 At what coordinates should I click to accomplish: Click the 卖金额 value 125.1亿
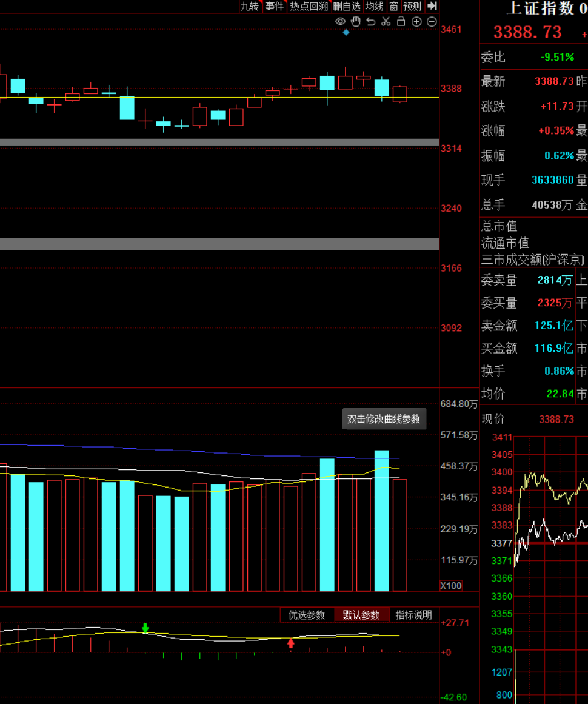554,326
